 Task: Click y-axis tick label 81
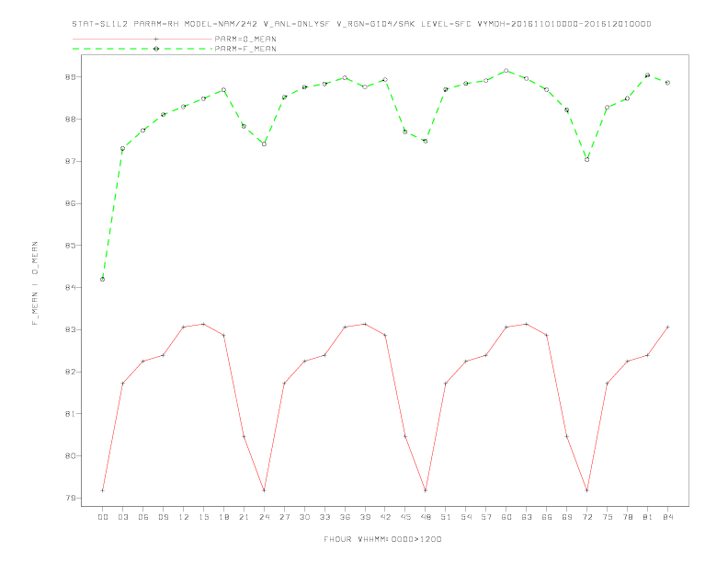click(x=70, y=414)
